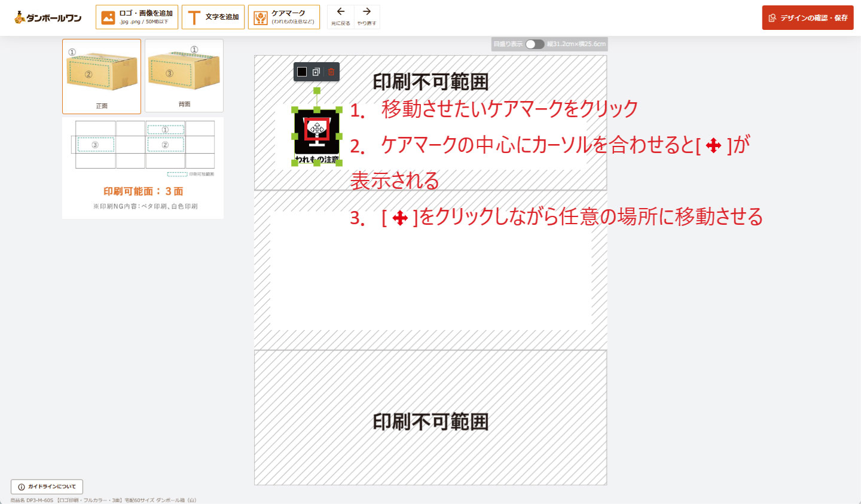This screenshot has width=861, height=504.
Task: Click the われもの注意 care mark center
Action: click(x=317, y=129)
